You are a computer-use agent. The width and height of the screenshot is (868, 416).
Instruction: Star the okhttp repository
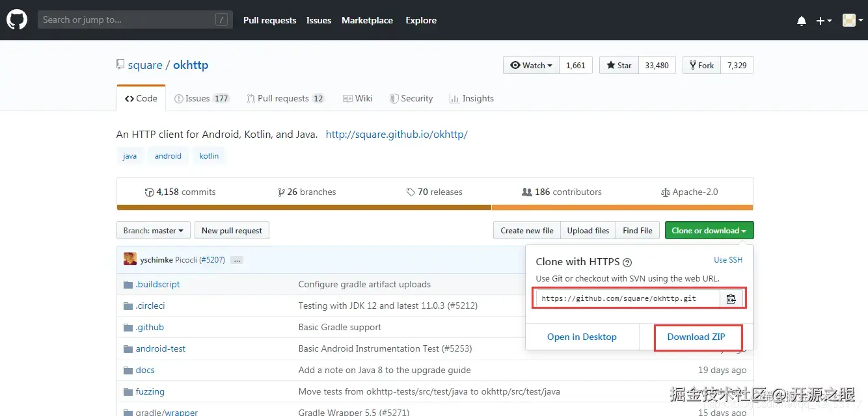pyautogui.click(x=619, y=65)
